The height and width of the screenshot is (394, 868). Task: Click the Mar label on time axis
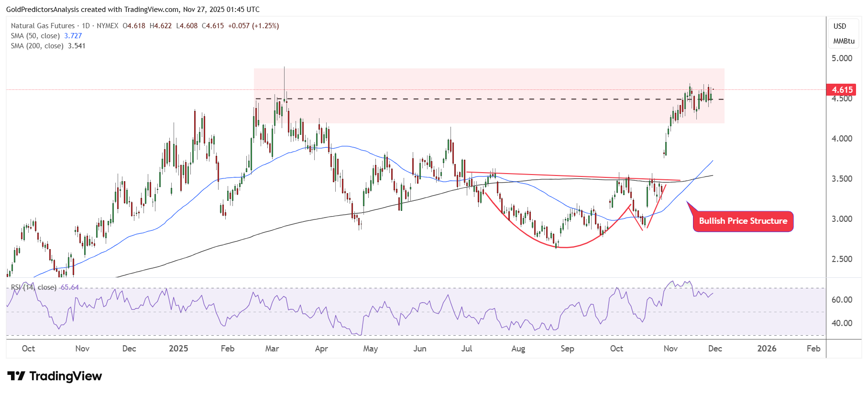(x=272, y=349)
